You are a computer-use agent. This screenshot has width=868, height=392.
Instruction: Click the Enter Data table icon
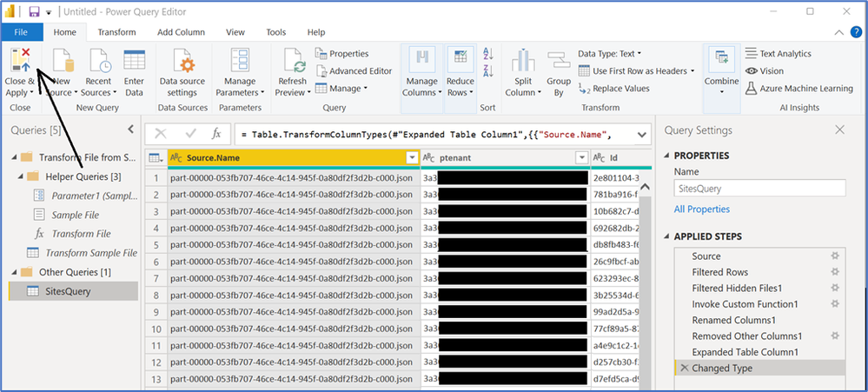pos(134,60)
